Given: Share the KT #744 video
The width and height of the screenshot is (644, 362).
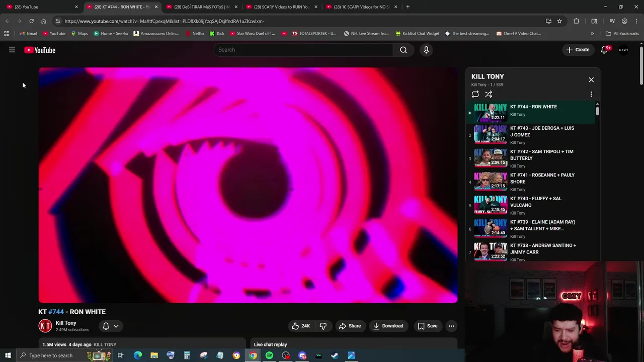Looking at the screenshot, I should coord(350,326).
